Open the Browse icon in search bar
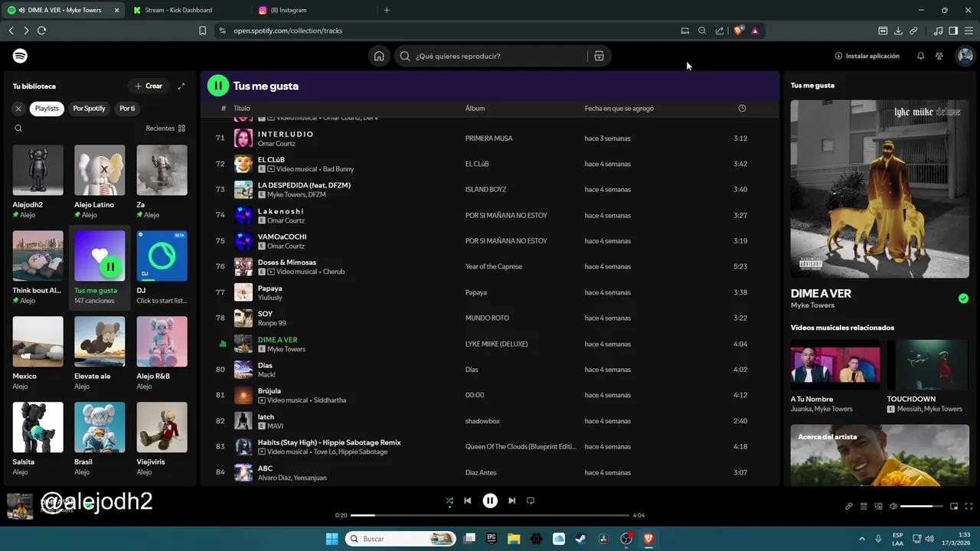 (x=599, y=56)
